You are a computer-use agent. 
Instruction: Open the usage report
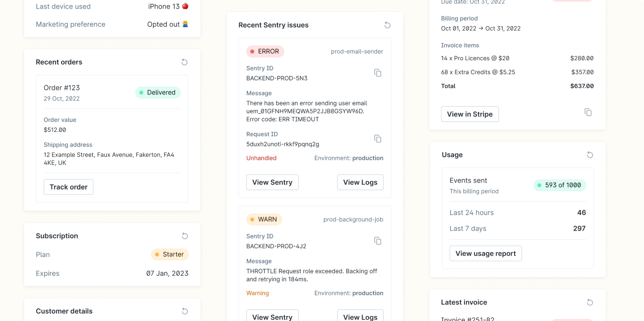coord(486,253)
